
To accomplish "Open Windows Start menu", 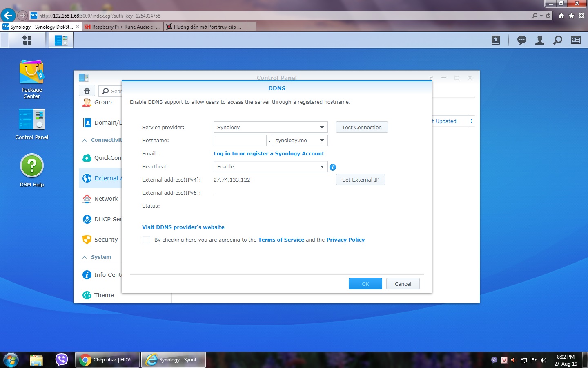I will (10, 360).
